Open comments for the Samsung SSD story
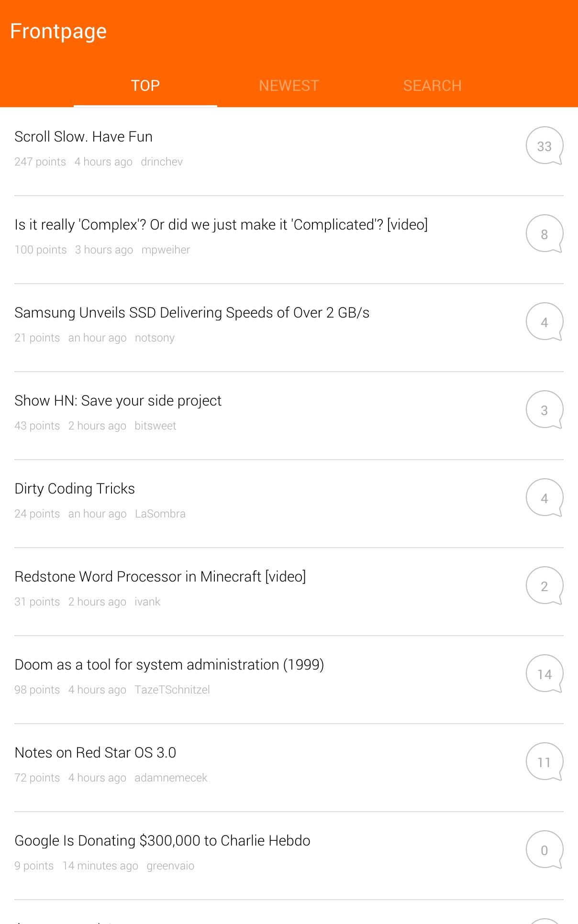 (544, 322)
